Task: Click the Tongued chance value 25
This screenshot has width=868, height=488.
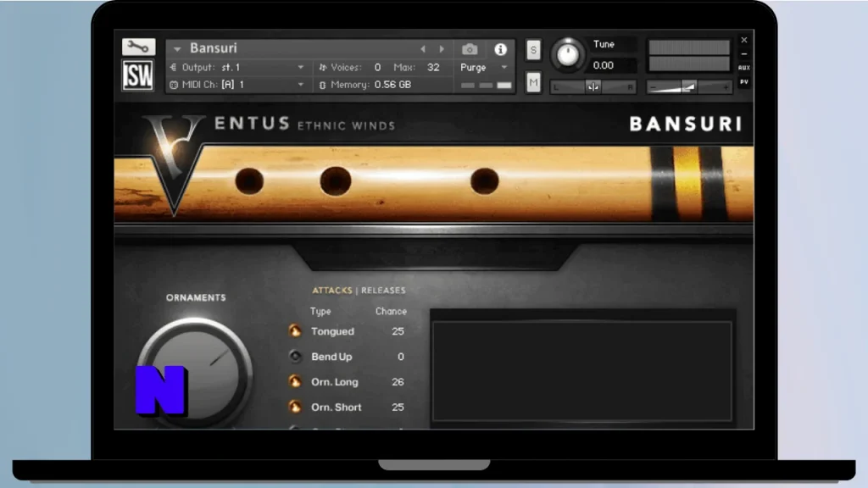Action: click(398, 331)
